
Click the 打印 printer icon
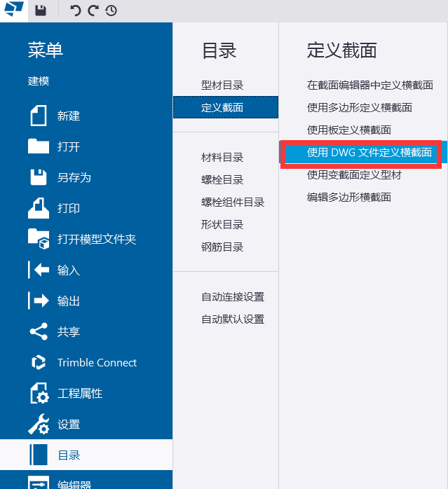[39, 208]
